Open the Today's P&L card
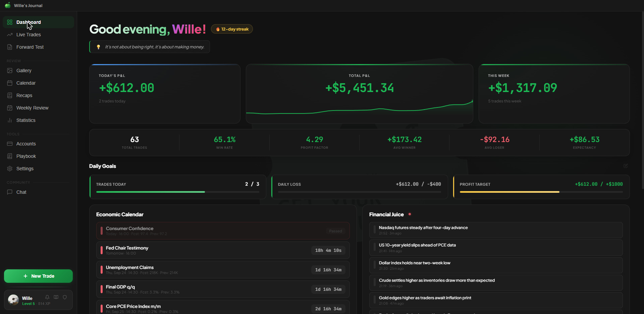644x314 pixels. coord(165,94)
